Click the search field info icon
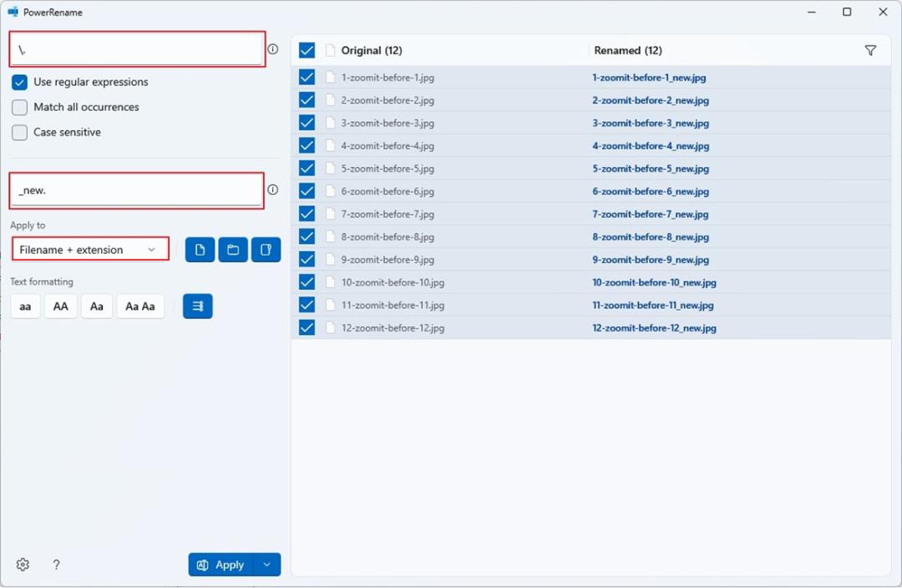902x588 pixels. [272, 49]
